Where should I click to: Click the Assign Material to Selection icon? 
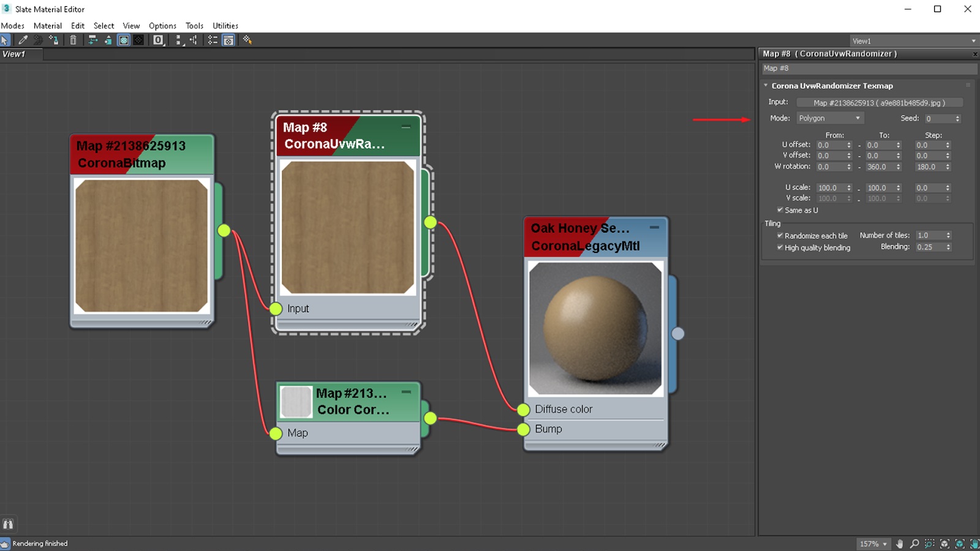[x=54, y=40]
